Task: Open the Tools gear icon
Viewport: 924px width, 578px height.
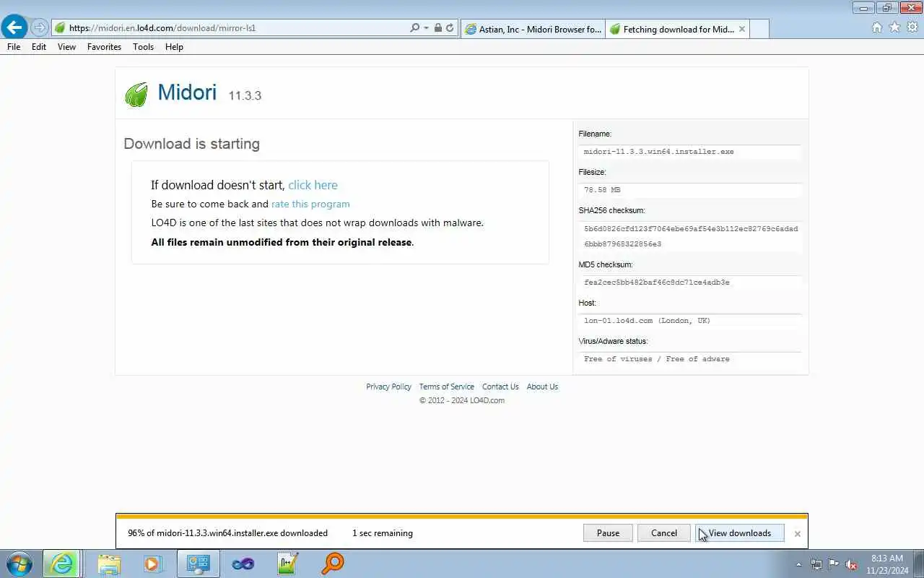Action: [912, 27]
